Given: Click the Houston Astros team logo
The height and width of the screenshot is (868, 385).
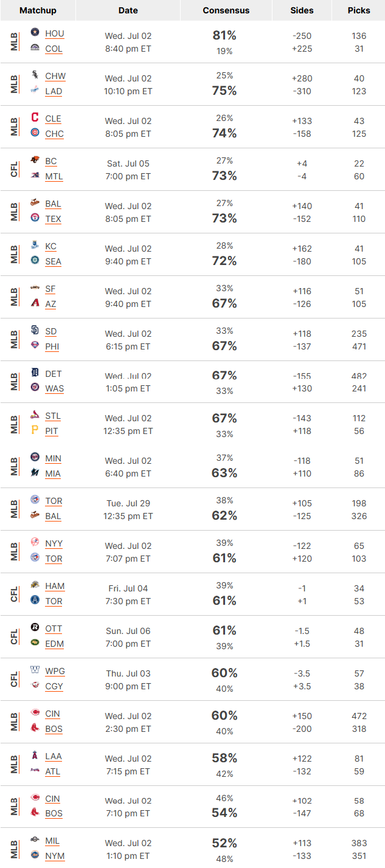Looking at the screenshot, I should click(35, 33).
